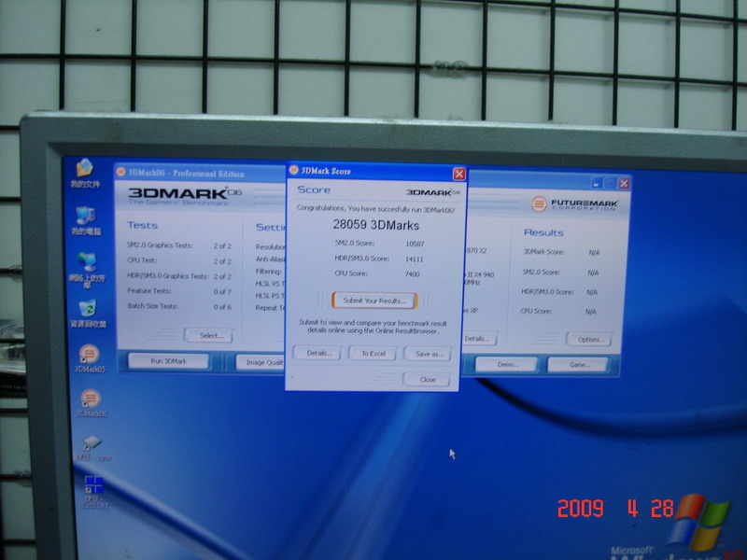Launch 3DMark05 desktop shortcut
The image size is (747, 560).
90,358
